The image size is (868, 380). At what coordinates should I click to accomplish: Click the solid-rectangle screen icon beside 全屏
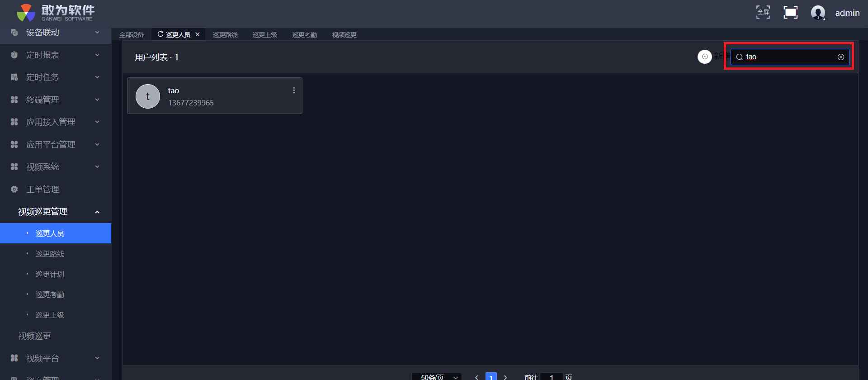[x=790, y=12]
